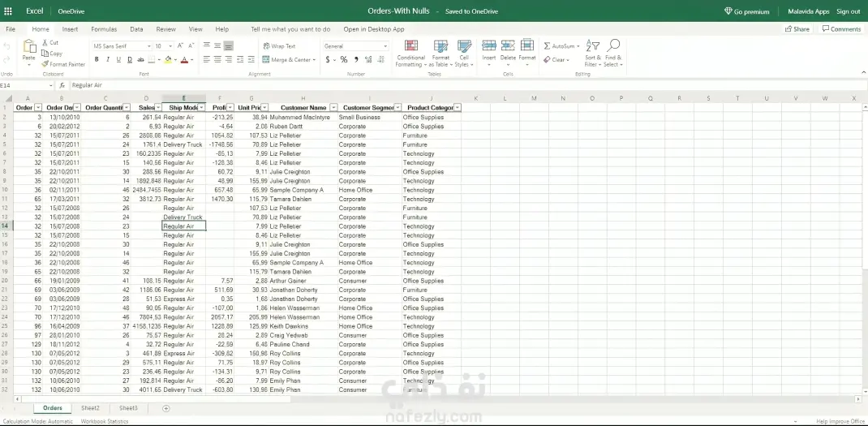Cut the selection with Cut

tap(50, 43)
